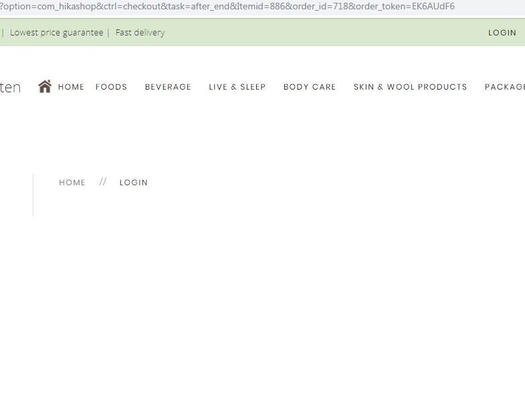Click LOGIN link in top green bar
Viewport: 525px width, 420px height.
coord(502,33)
